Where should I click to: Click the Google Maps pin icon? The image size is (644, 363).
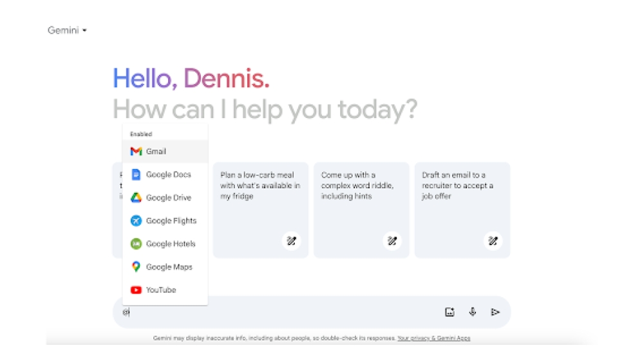click(x=136, y=267)
